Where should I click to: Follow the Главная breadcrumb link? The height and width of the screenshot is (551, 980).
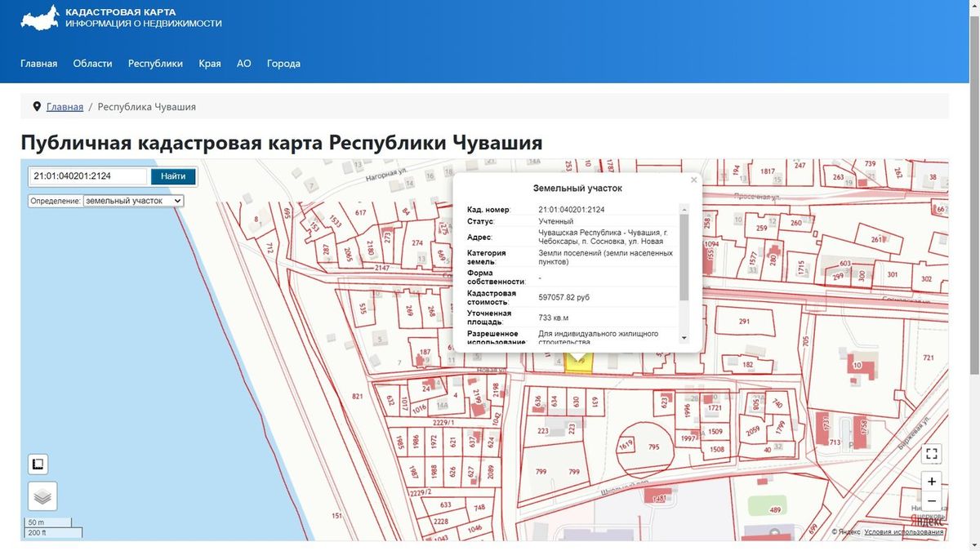coord(65,107)
